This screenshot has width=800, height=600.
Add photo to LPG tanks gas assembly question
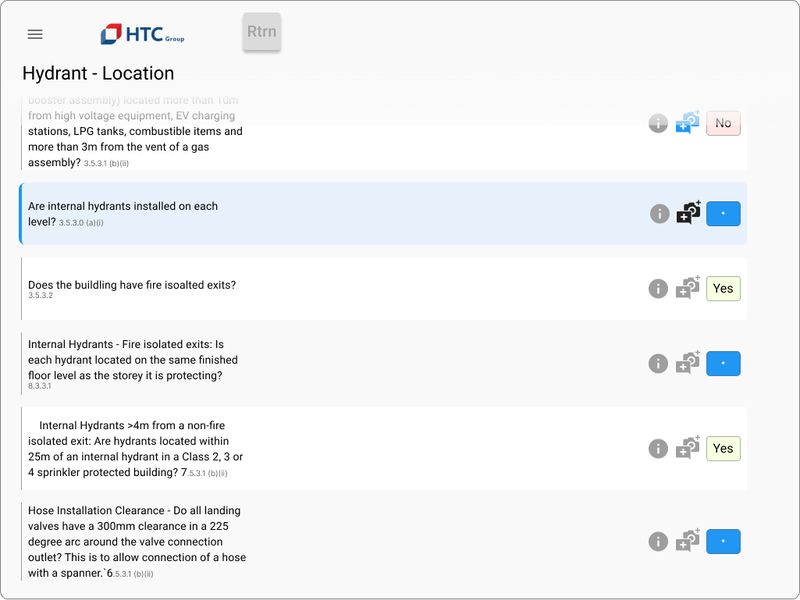point(688,122)
